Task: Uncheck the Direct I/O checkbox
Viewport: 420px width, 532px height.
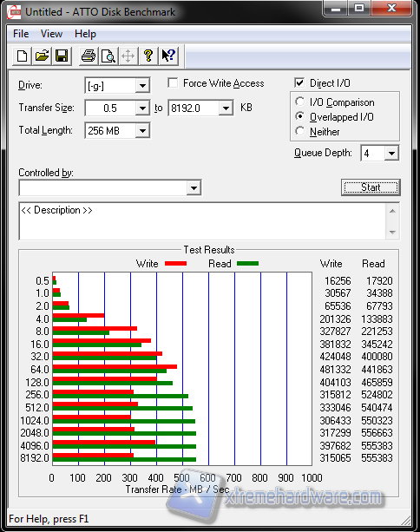Action: coord(299,82)
